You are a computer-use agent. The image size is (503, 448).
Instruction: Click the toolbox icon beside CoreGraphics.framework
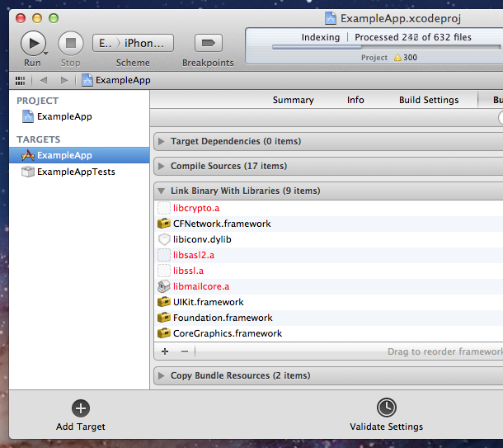click(x=164, y=333)
